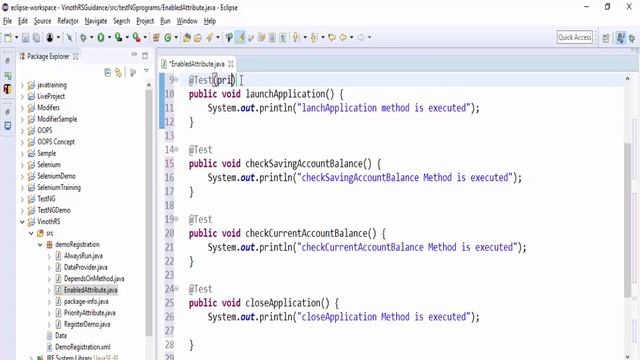
Task: Click the Save All toolbar icon
Action: click(x=37, y=38)
